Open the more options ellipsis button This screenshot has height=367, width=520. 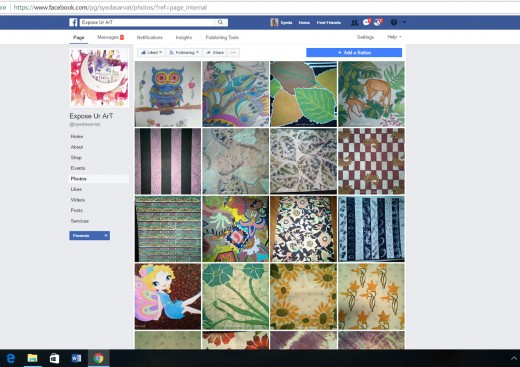[233, 53]
